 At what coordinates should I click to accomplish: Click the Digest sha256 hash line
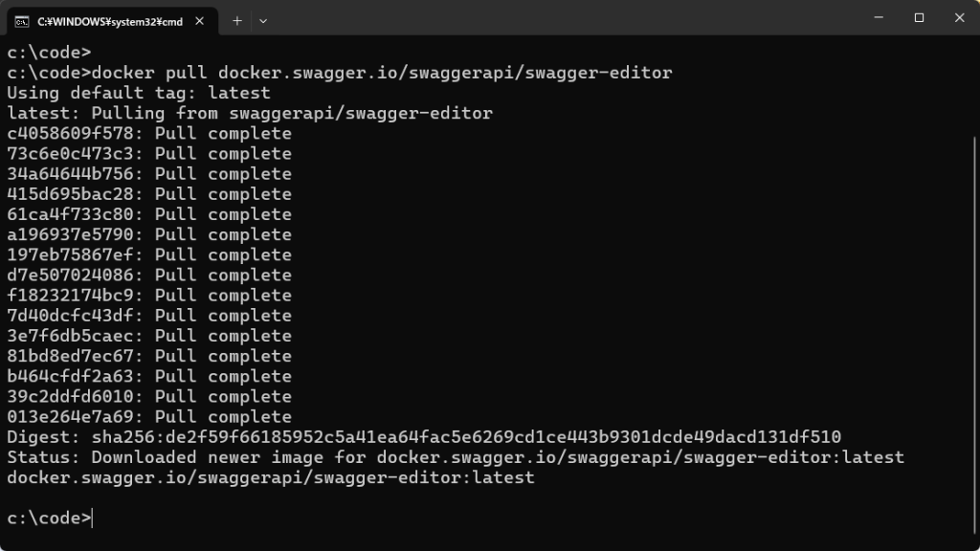pyautogui.click(x=424, y=436)
